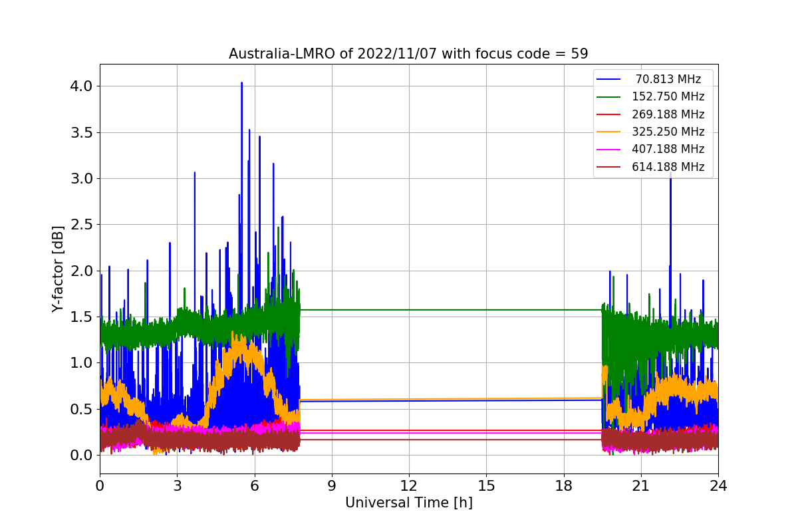The image size is (798, 532).
Task: Click the 2.5 tick on the y-axis
Action: (x=82, y=225)
